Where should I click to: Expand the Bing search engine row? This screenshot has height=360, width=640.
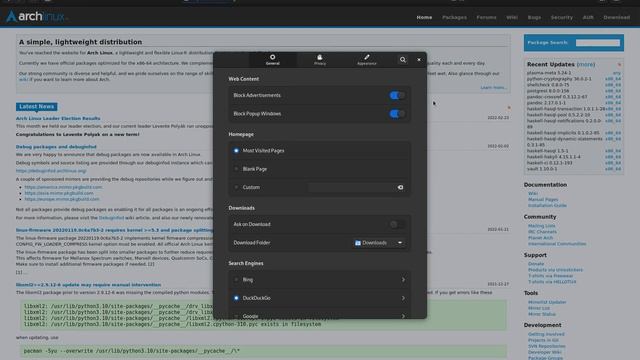tap(403, 280)
